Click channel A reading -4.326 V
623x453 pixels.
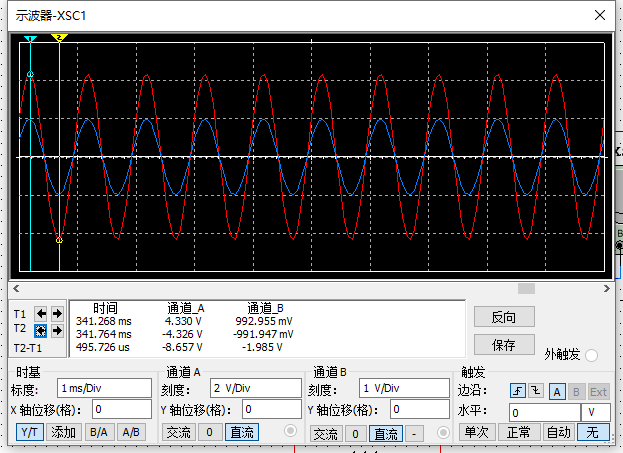point(182,334)
